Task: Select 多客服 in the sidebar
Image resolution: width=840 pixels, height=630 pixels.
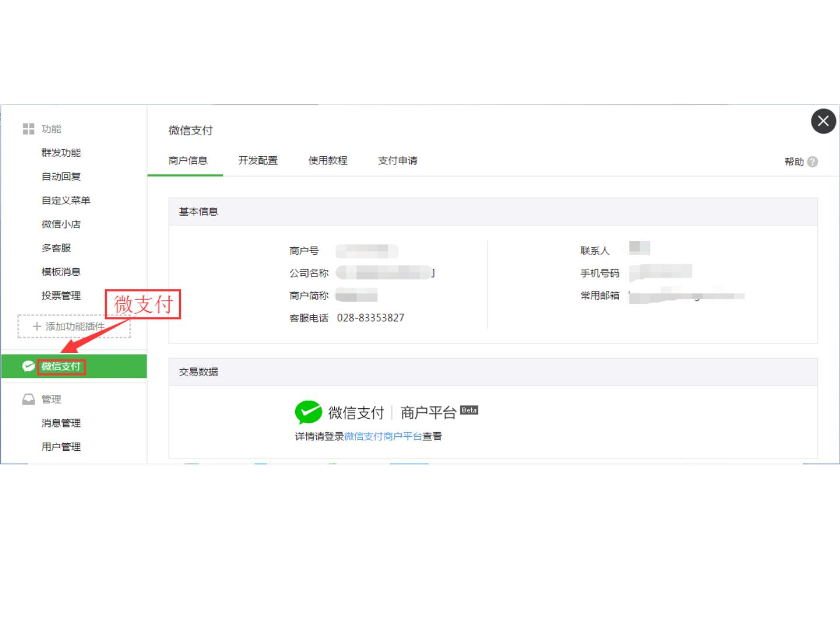Action: [57, 248]
